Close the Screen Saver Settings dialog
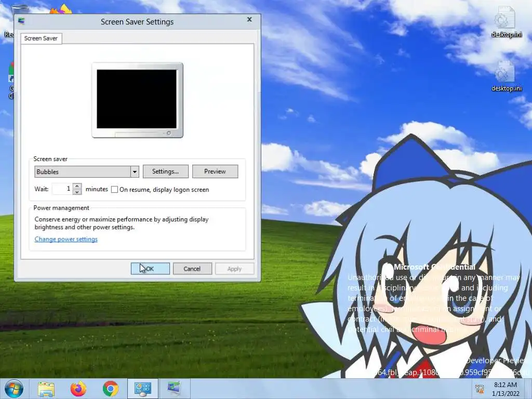The image size is (532, 399). coord(249,20)
